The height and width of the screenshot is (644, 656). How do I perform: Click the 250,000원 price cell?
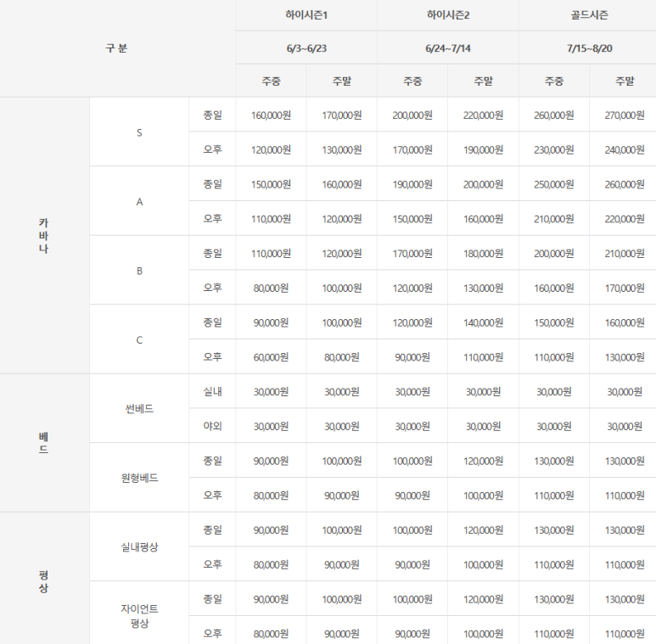tap(554, 184)
